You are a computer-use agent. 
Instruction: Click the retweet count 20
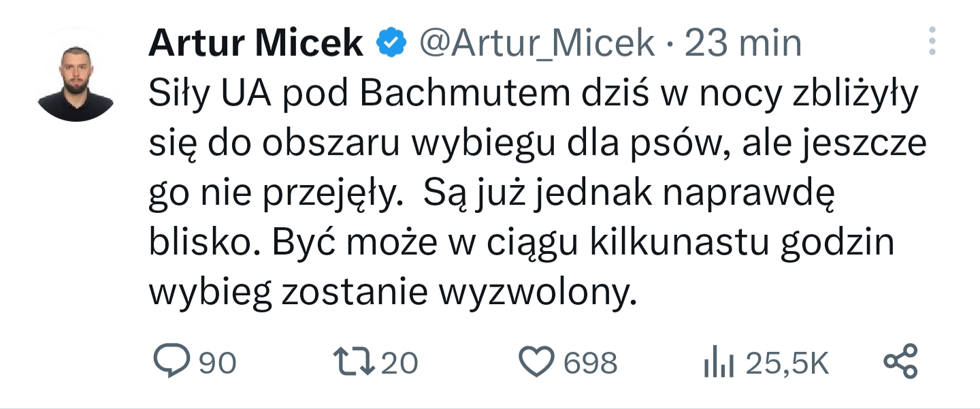pos(399,363)
